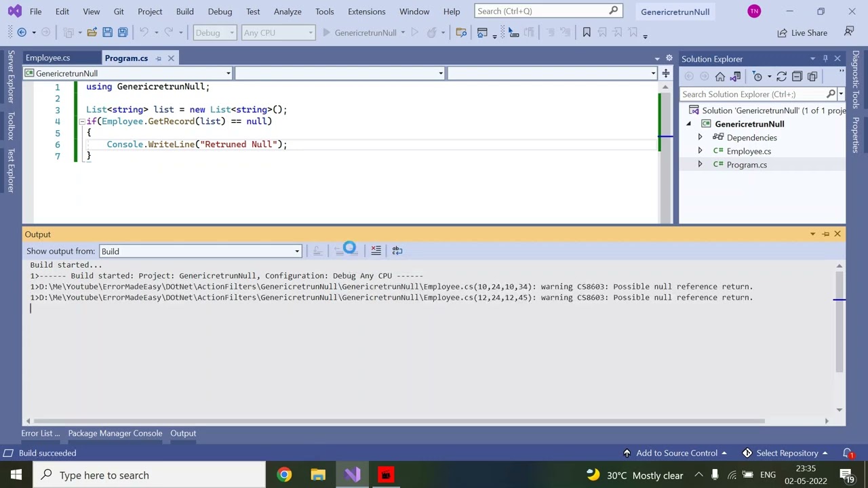Expand the Dependencies node

pos(700,138)
